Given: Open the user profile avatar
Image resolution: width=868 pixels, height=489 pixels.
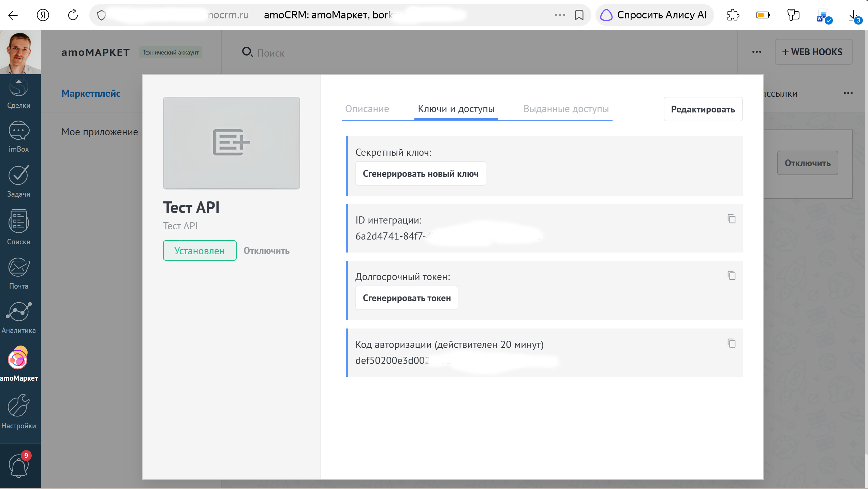Looking at the screenshot, I should (x=20, y=52).
